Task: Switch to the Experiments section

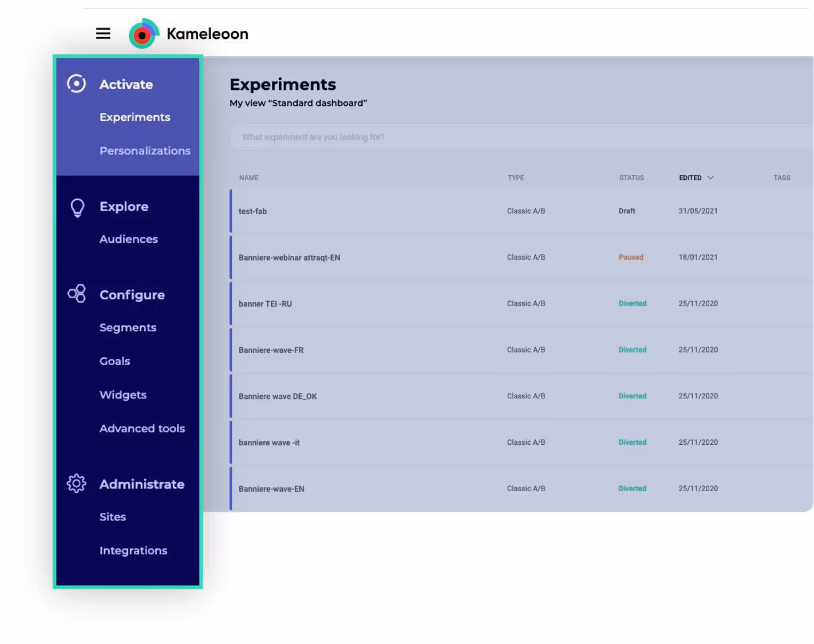Action: tap(135, 117)
